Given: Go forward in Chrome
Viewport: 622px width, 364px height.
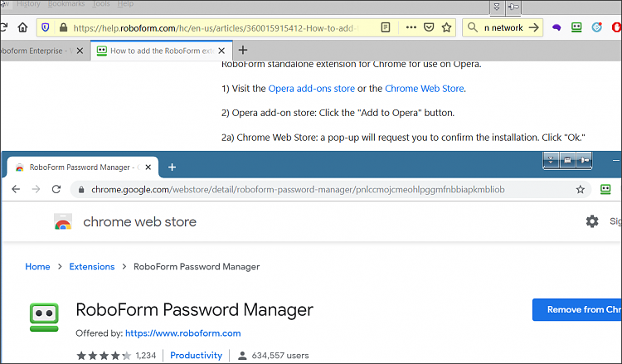Looking at the screenshot, I should tap(36, 189).
